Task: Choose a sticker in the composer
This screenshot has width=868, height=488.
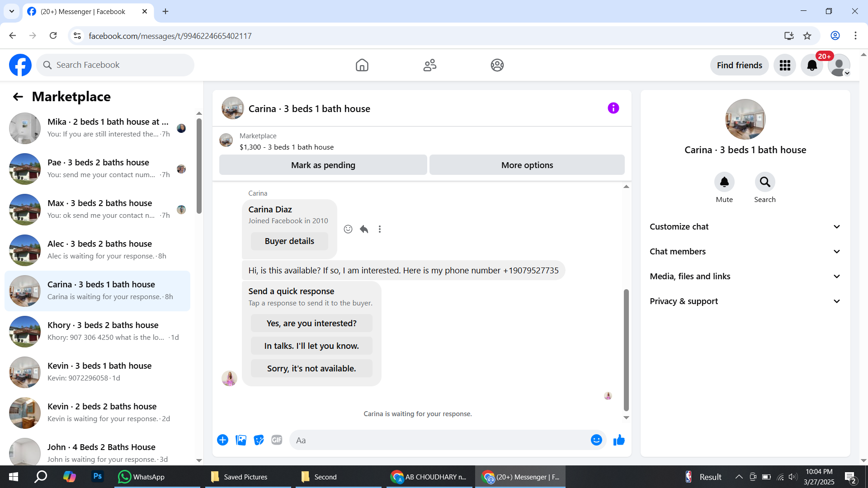Action: [x=259, y=440]
